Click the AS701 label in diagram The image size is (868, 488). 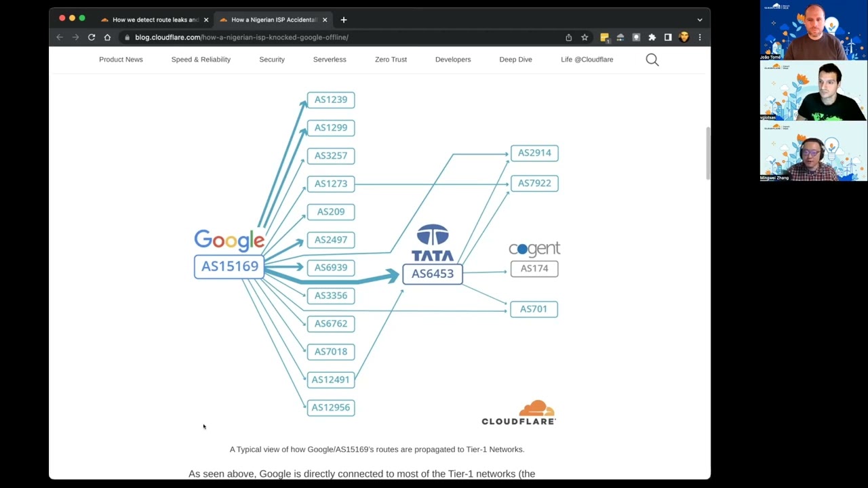point(534,309)
